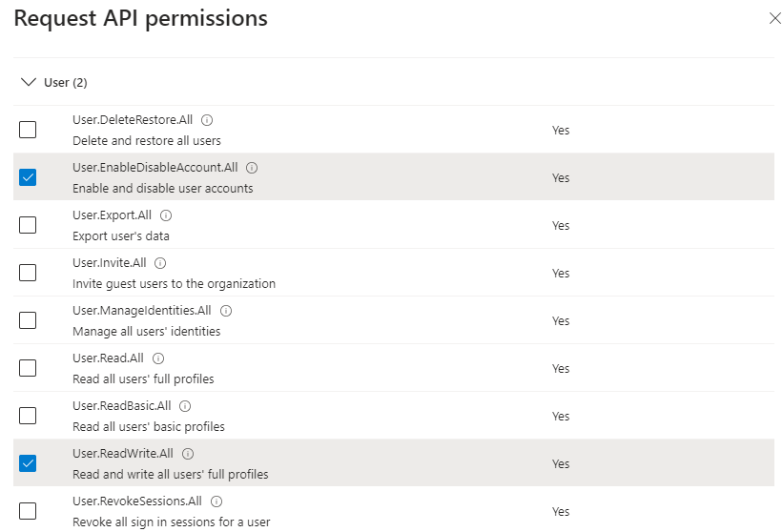Check the User.Read.All checkbox
The width and height of the screenshot is (783, 532).
(x=28, y=368)
